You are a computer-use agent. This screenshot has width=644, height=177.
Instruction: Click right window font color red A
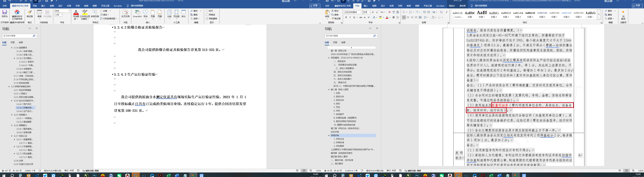coord(387,17)
